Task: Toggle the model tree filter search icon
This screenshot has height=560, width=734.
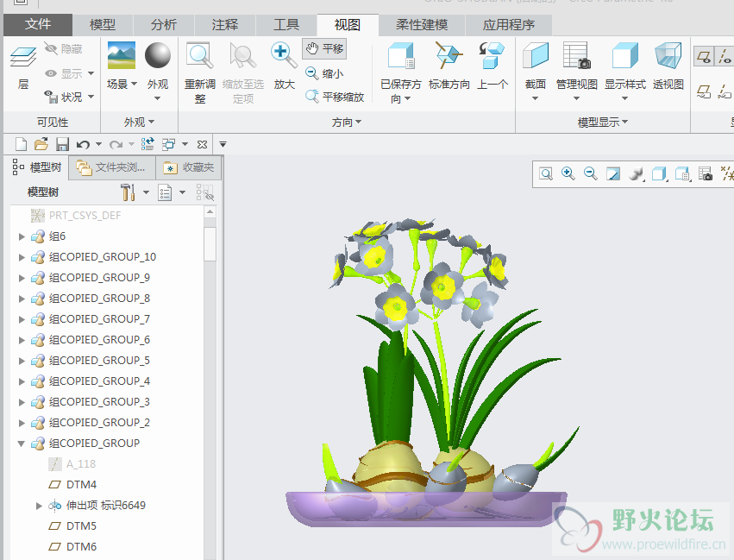Action: click(205, 192)
